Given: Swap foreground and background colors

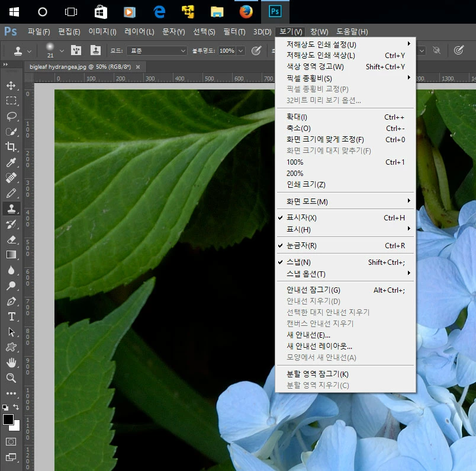Looking at the screenshot, I should coord(16,407).
